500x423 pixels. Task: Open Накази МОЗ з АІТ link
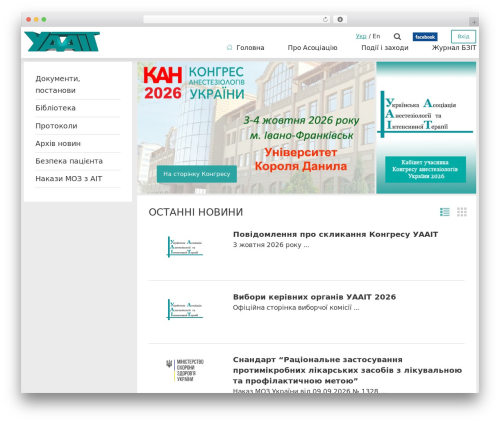[69, 179]
